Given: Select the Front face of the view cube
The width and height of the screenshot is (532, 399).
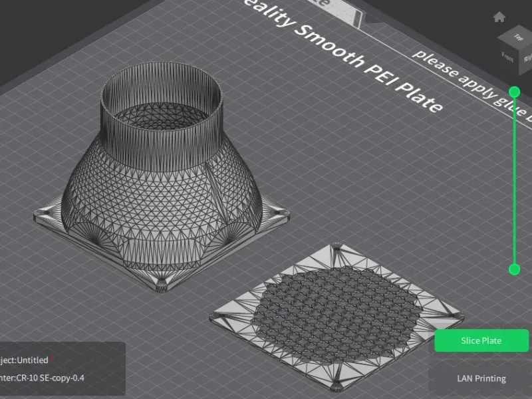Looking at the screenshot, I should tap(507, 57).
